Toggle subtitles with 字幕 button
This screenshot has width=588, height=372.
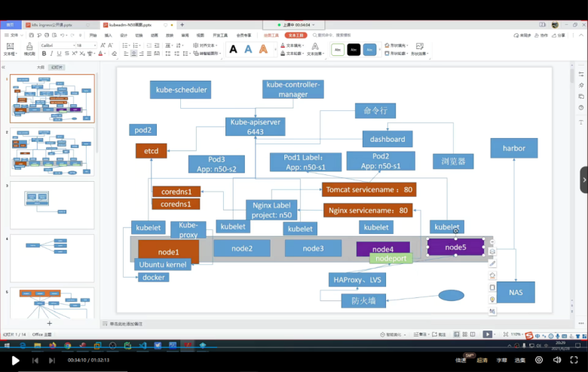501,361
